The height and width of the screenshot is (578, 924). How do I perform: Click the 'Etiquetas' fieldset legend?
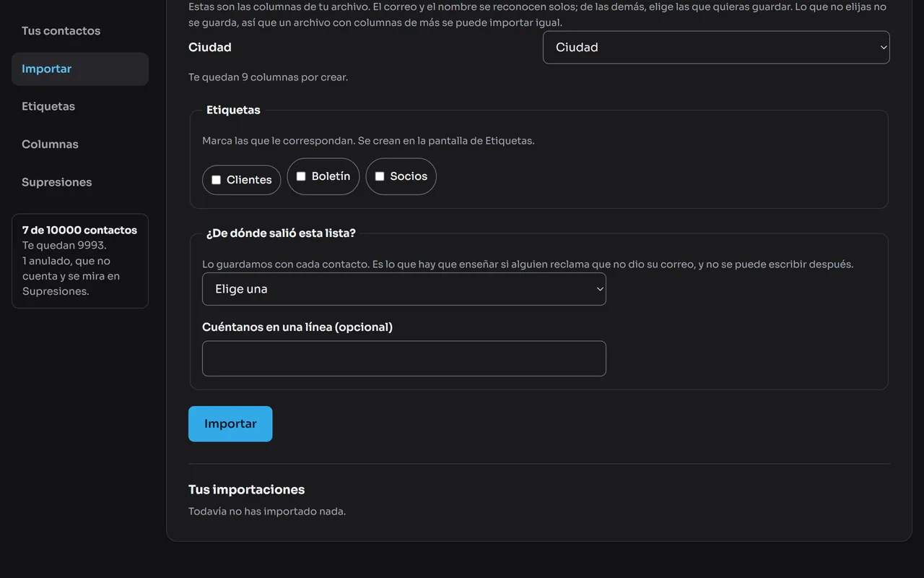233,110
